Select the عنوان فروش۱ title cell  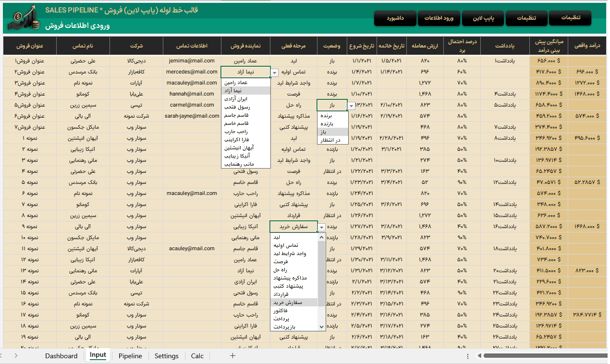pyautogui.click(x=30, y=61)
